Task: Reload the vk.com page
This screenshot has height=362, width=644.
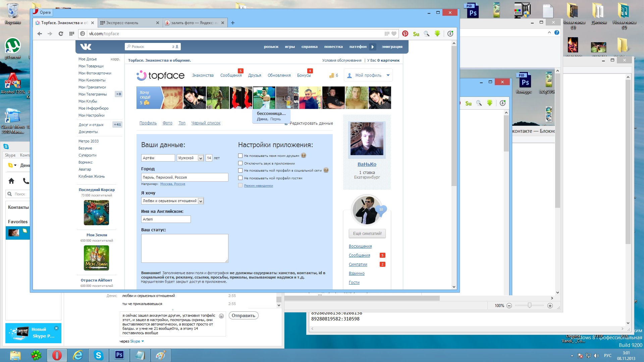Action: [61, 34]
